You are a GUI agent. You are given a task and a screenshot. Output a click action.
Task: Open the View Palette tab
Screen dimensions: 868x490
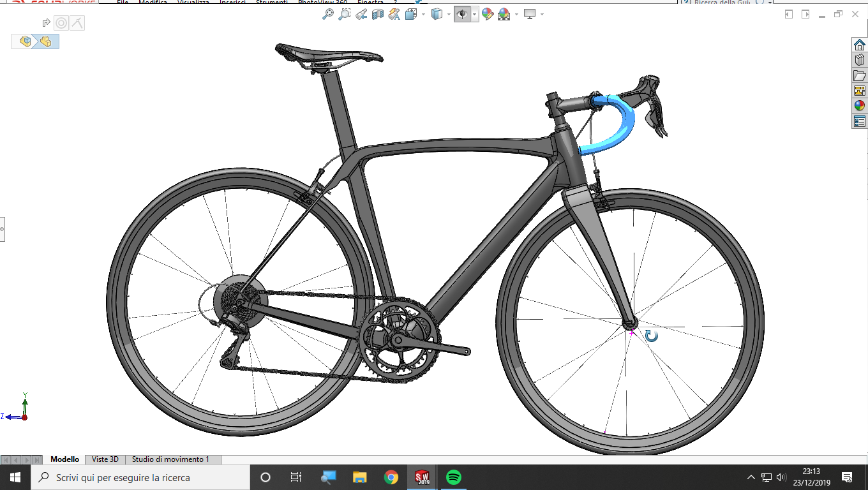coord(860,91)
